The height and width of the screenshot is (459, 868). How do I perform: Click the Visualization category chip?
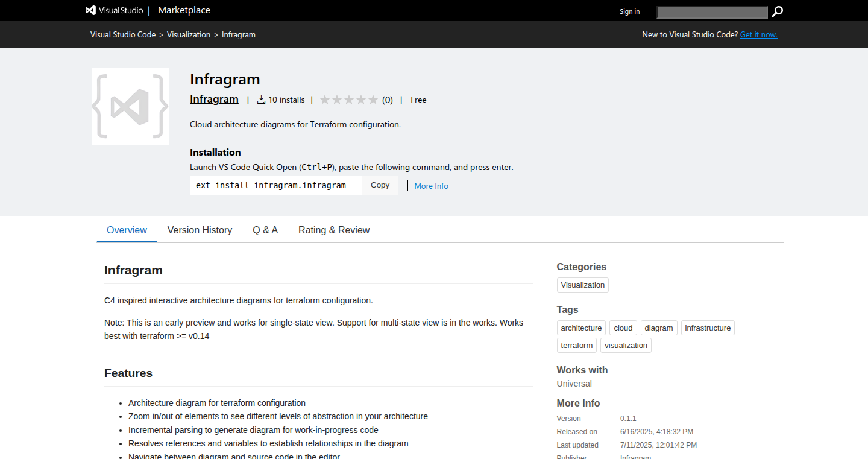[x=583, y=285]
